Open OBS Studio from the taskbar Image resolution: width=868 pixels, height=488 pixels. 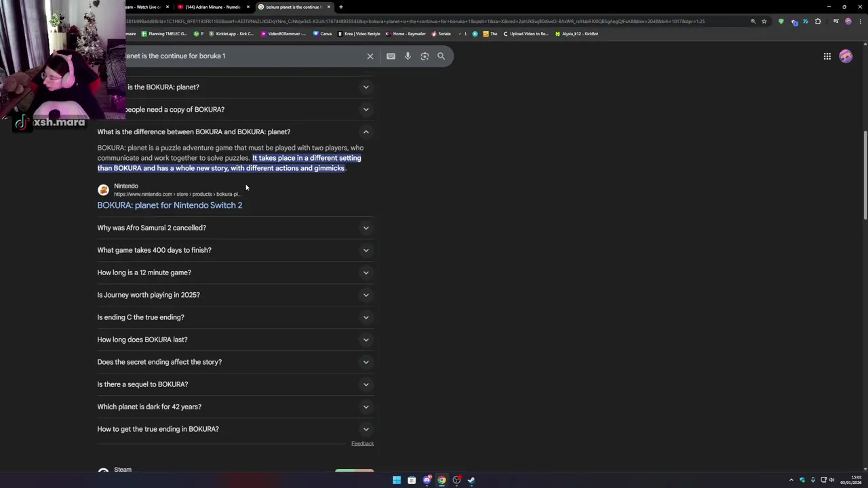[x=456, y=480]
